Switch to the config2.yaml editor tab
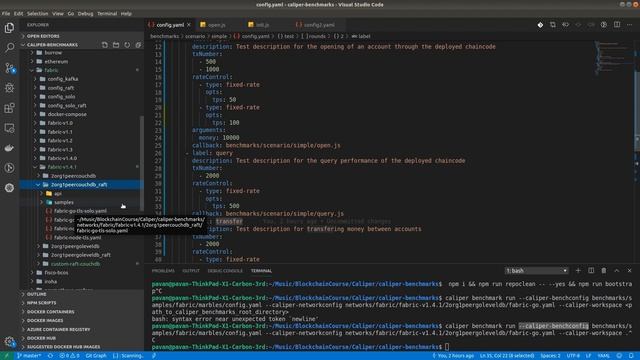 (319, 25)
